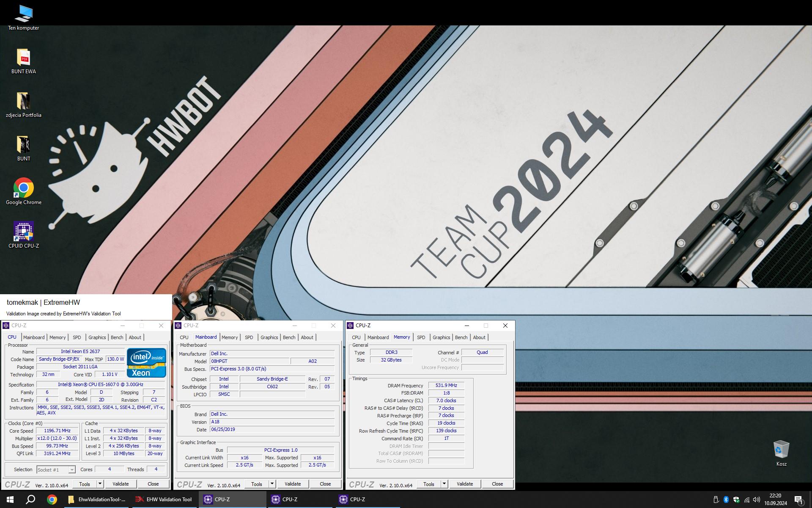Click Southbridge C602 field
The image size is (812, 508).
(272, 387)
